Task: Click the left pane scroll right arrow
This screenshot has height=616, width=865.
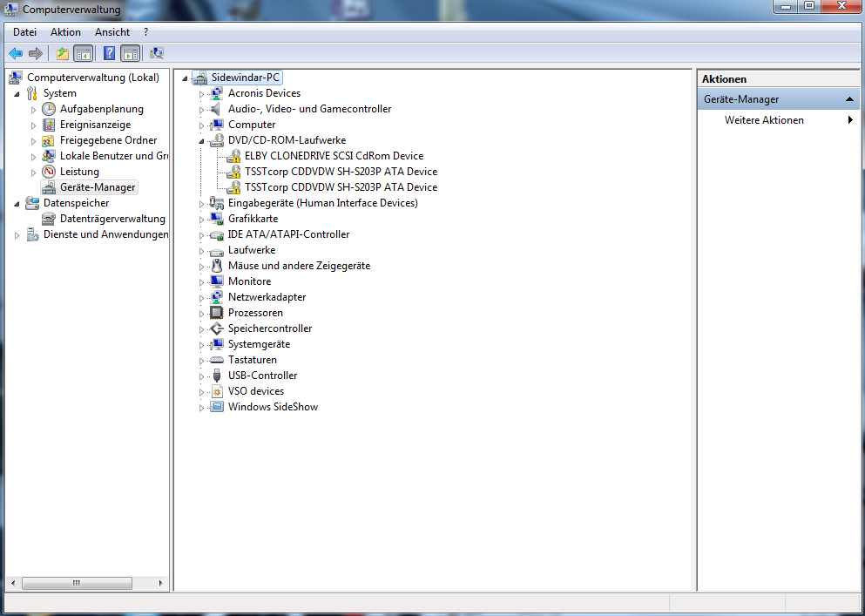Action: (161, 583)
